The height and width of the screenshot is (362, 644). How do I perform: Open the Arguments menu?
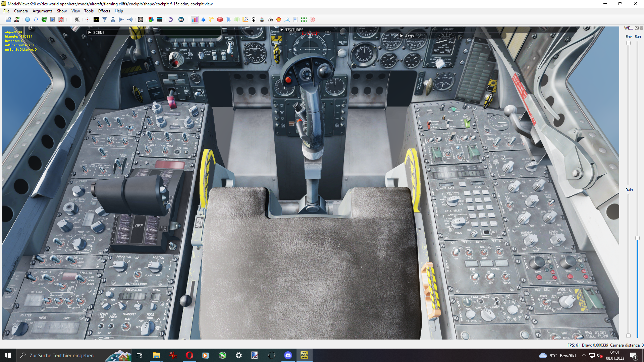pyautogui.click(x=42, y=11)
